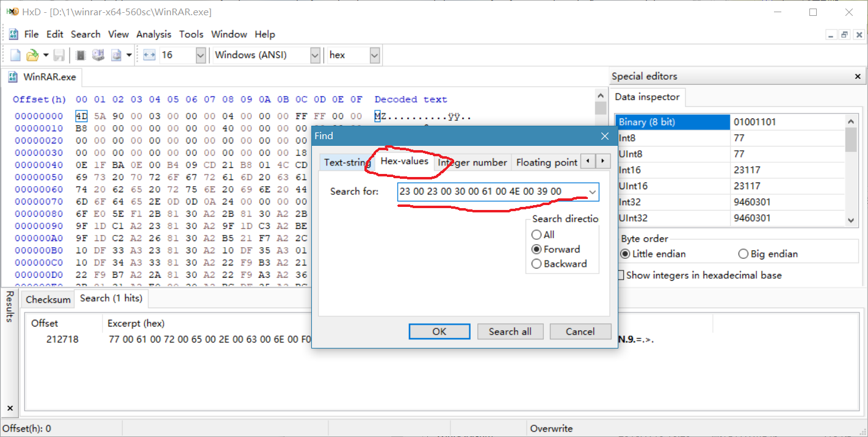Select Forward search direction
The image size is (868, 437).
pyautogui.click(x=555, y=249)
